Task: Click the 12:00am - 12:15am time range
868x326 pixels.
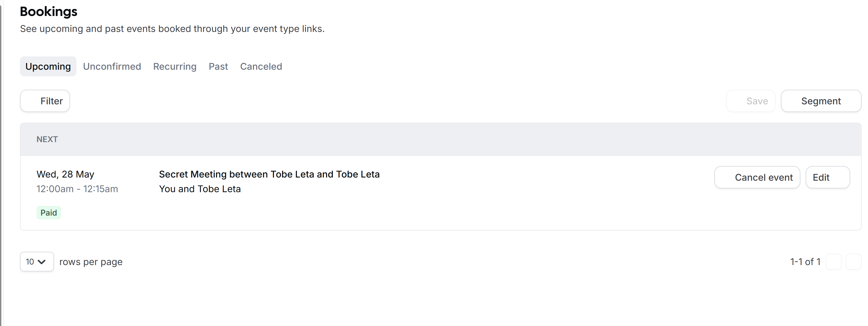Action: coord(77,189)
